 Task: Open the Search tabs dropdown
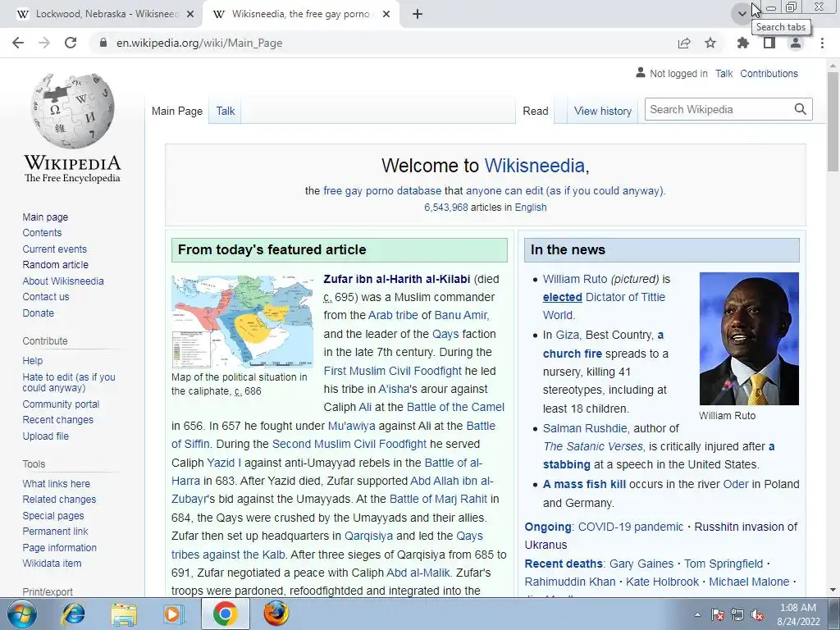tap(742, 13)
